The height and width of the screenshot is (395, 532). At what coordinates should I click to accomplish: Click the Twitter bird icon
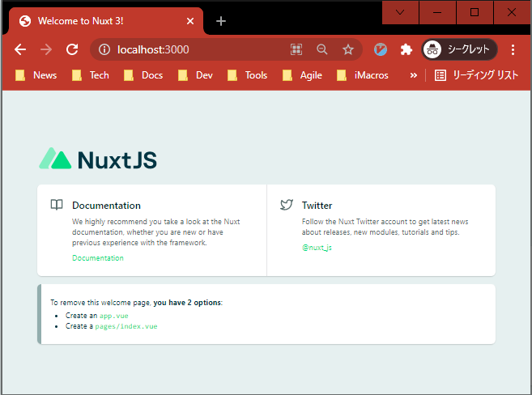(x=287, y=205)
